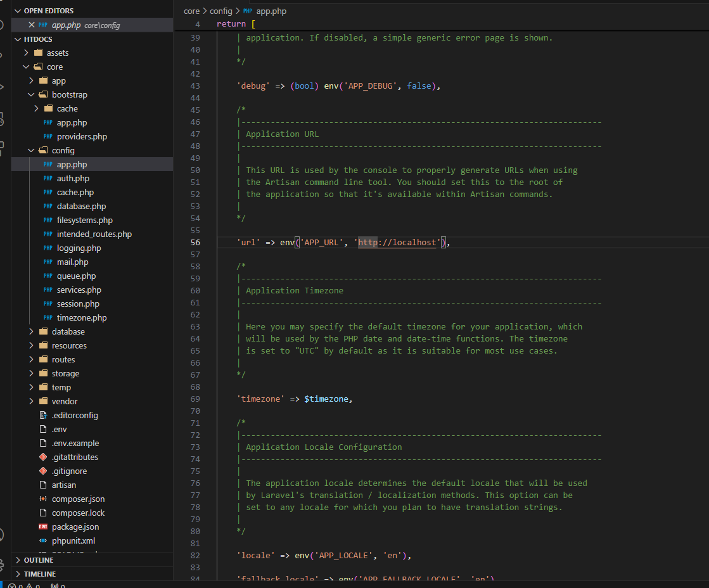Open intended_routes.php file
The height and width of the screenshot is (588, 709).
[x=94, y=234]
